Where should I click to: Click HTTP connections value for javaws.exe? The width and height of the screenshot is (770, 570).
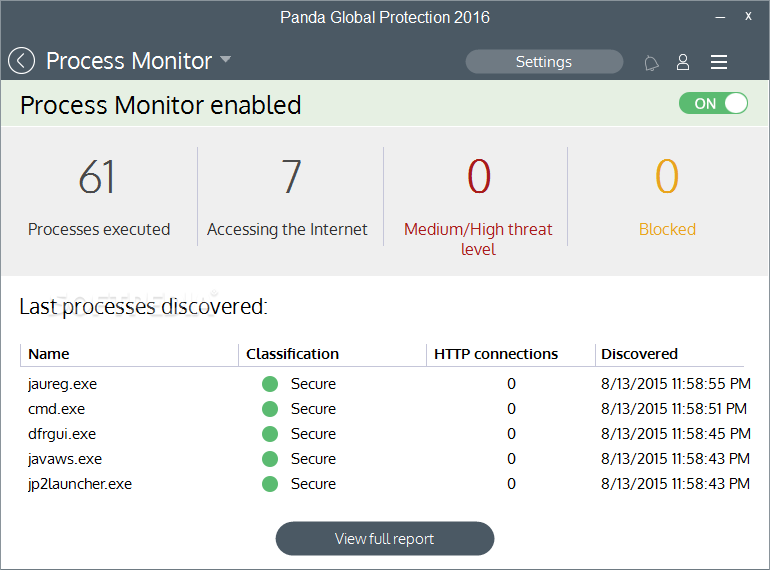(511, 459)
